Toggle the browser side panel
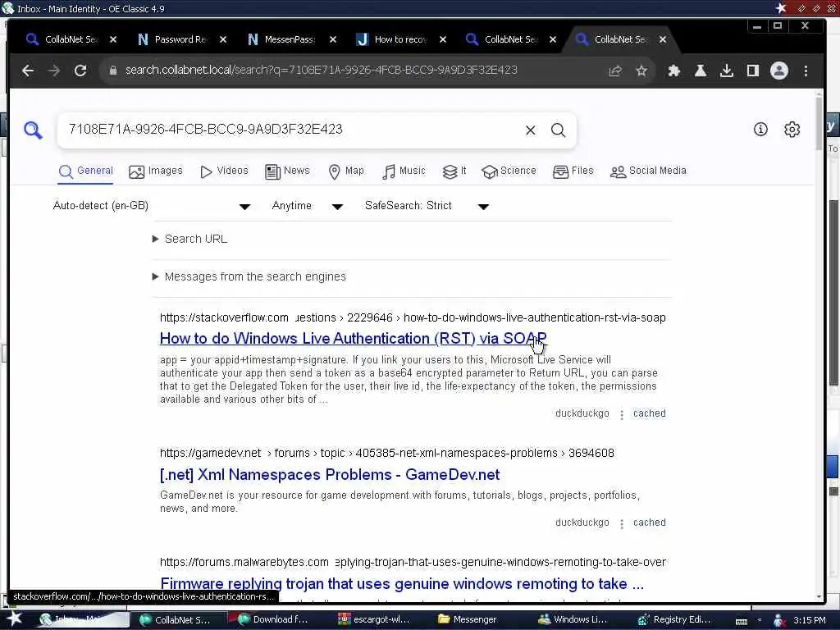Screen dimensions: 840x630 (x=753, y=71)
